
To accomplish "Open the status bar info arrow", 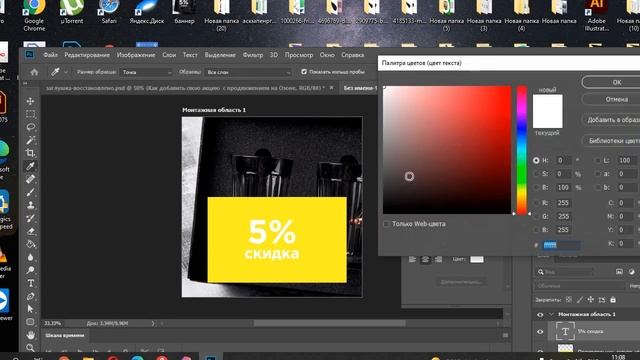I will [x=153, y=323].
